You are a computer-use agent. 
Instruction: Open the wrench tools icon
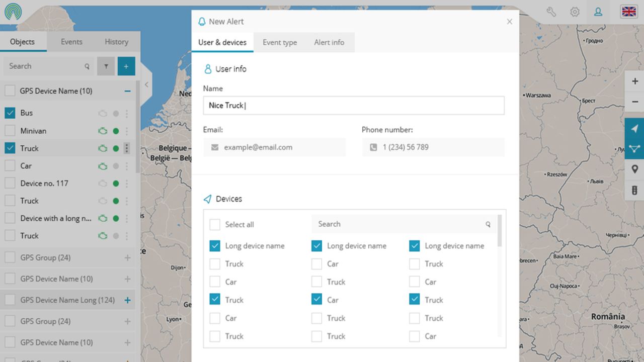[551, 12]
